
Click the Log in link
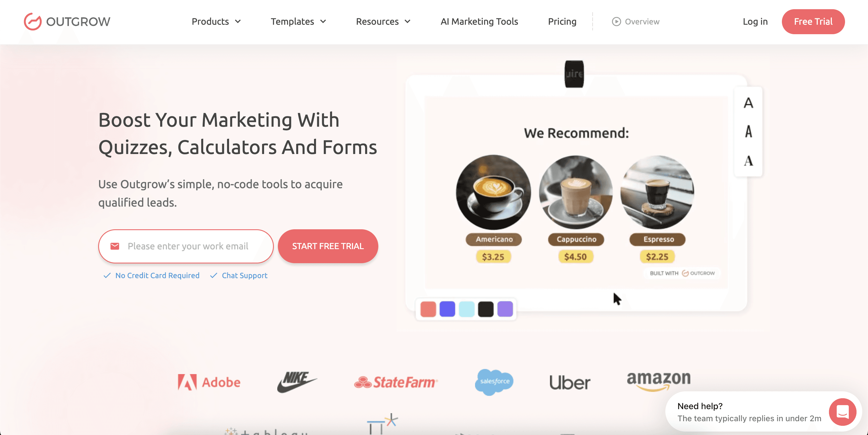pyautogui.click(x=755, y=22)
